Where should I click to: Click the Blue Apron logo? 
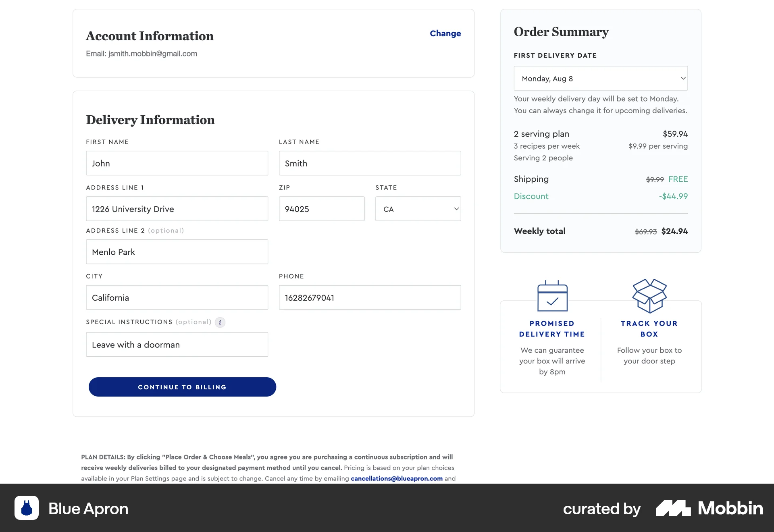tap(72, 508)
